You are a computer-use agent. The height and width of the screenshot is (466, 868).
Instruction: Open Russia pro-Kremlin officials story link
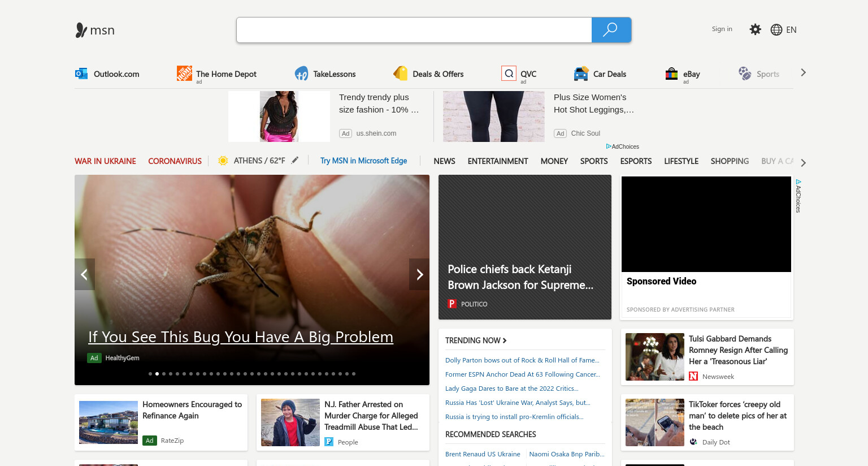click(514, 417)
